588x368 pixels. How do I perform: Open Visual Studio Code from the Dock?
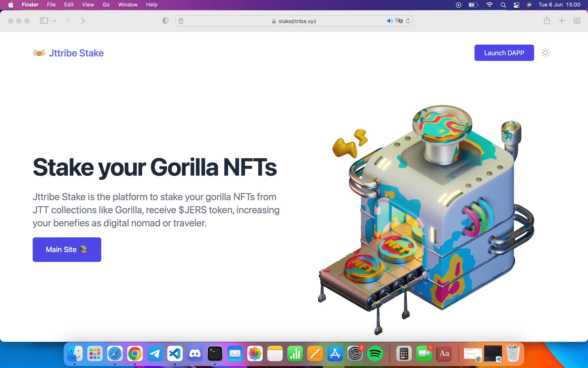point(175,353)
